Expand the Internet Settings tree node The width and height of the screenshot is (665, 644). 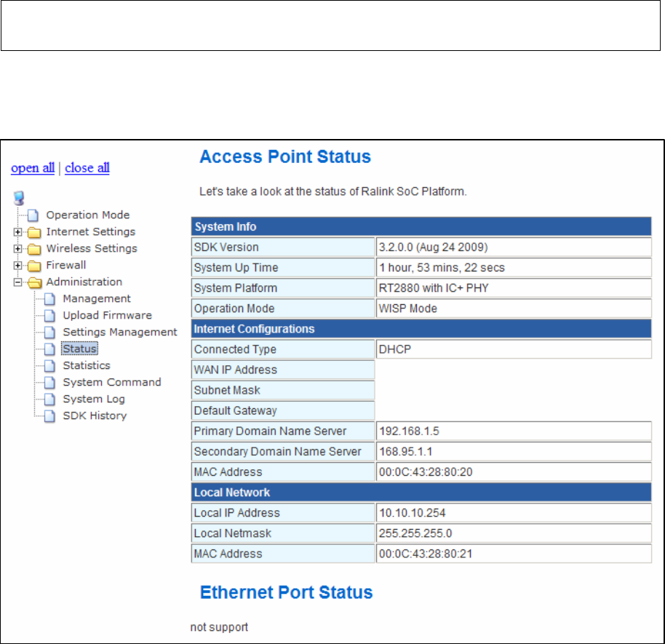pos(17,232)
